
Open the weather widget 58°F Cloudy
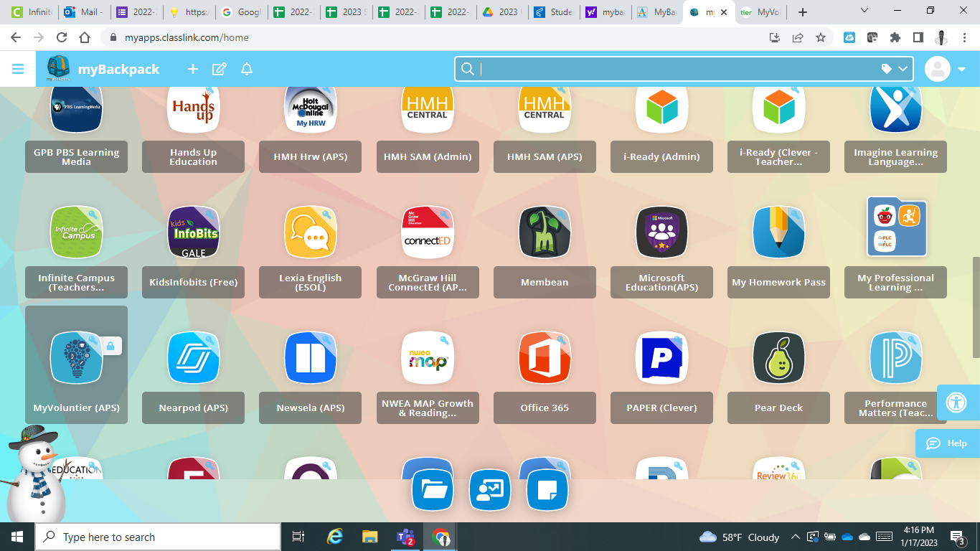click(739, 537)
